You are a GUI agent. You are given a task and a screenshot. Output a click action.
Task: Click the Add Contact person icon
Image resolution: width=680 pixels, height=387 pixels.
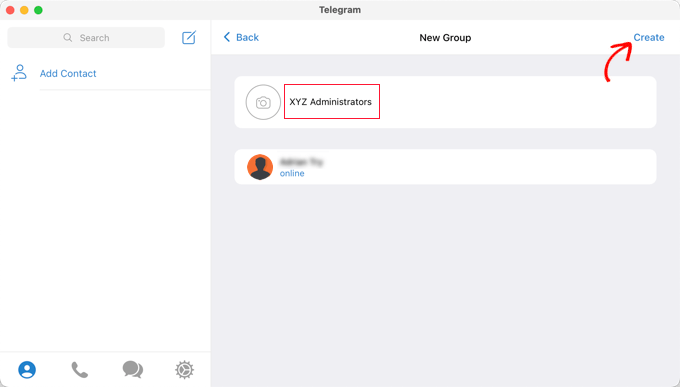point(19,73)
